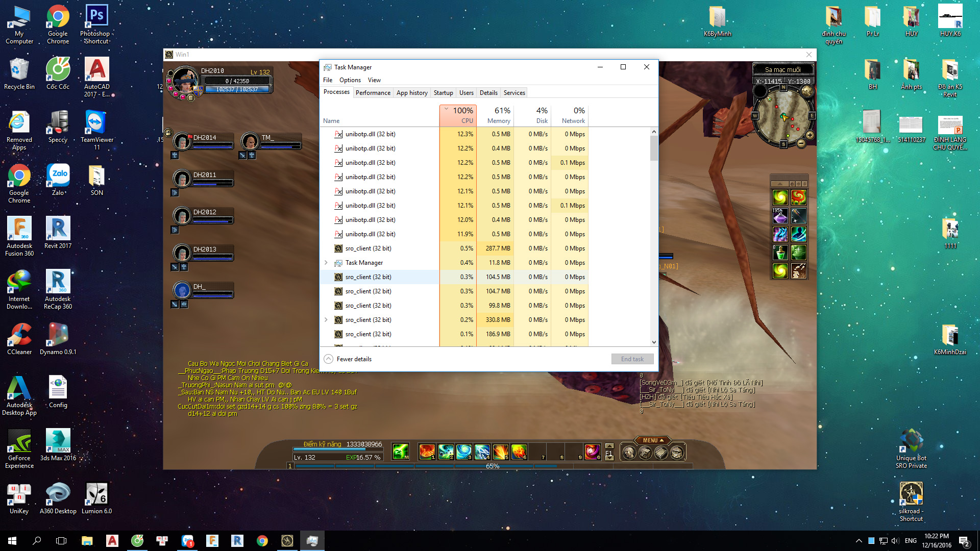The height and width of the screenshot is (551, 980).
Task: Open the last icon in the game menu bar
Action: point(677,453)
